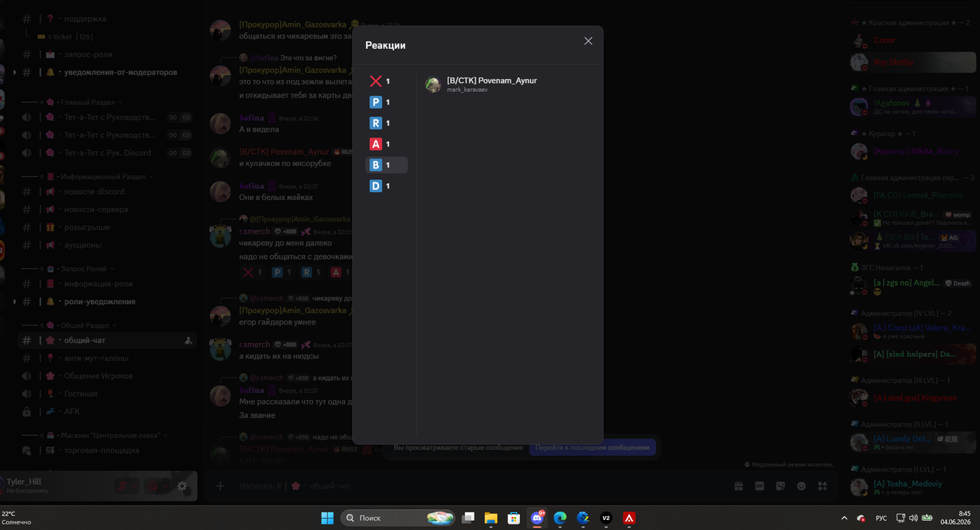Viewport: 980px width, 530px height.
Task: Open the GIF picker icon
Action: 759,486
